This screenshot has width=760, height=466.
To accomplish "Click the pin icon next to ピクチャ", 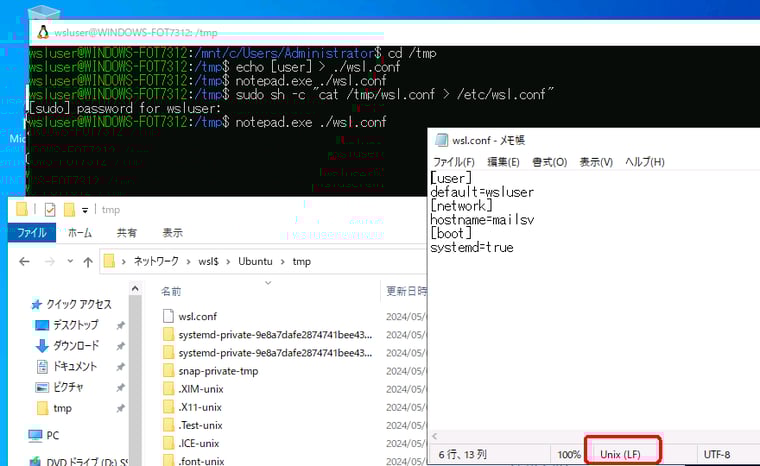I will 120,388.
